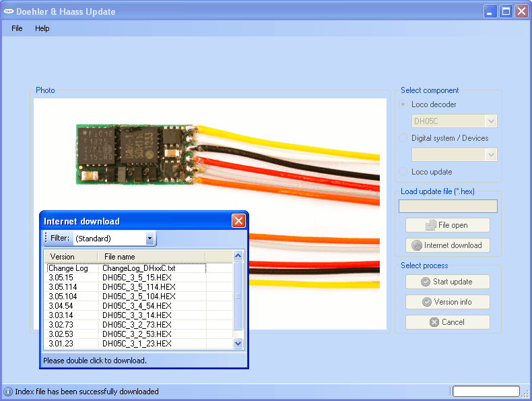Click the Internet download globe icon

click(x=417, y=245)
